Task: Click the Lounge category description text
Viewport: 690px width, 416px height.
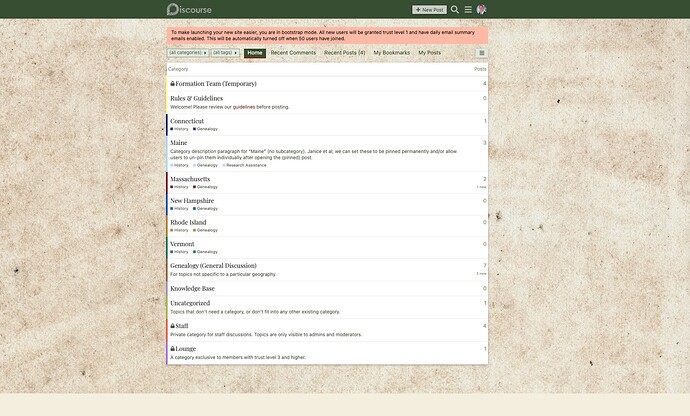Action: 238,357
